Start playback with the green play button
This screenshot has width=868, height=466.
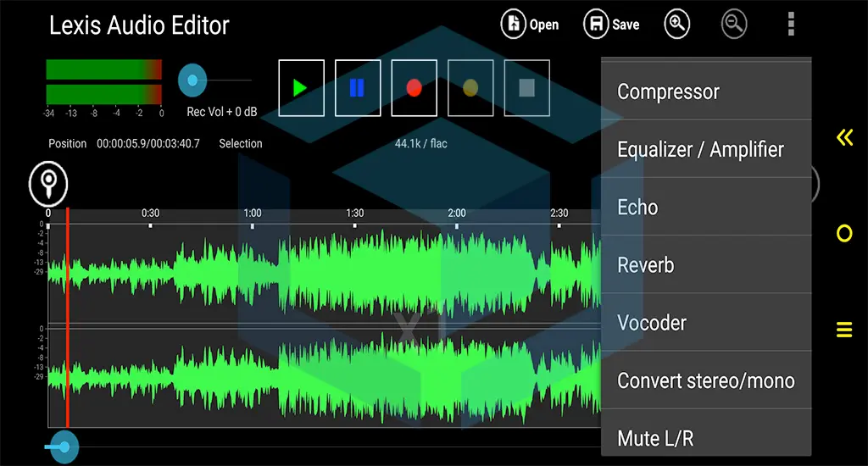click(301, 88)
